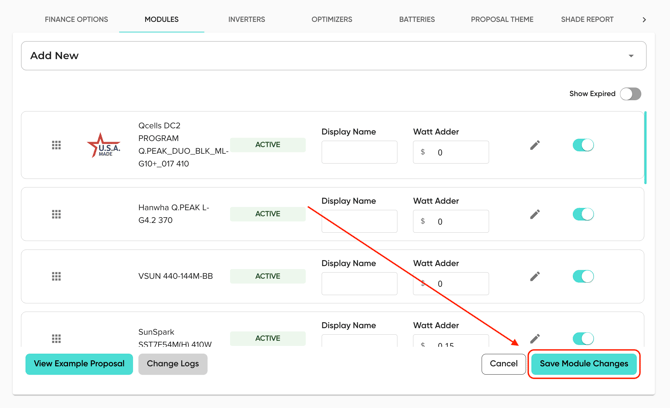Toggle off the VSUN 440-144M-BB module

(x=583, y=276)
